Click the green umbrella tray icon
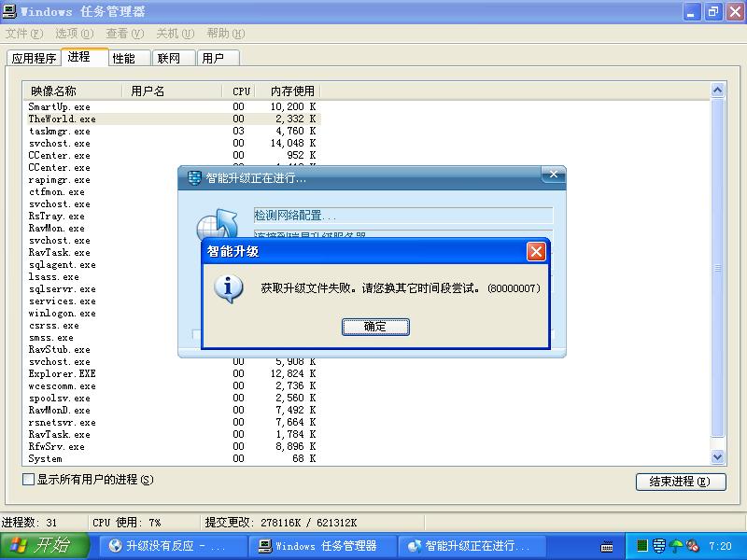This screenshot has height=560, width=747. 675,546
